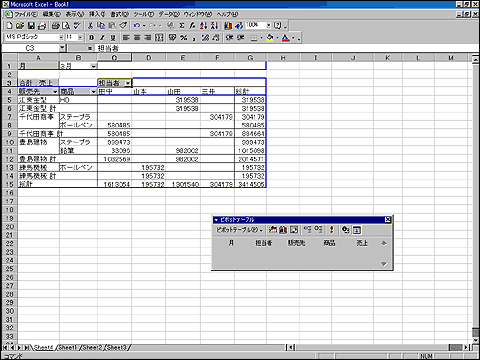The height and width of the screenshot is (360, 480).
Task: Click Increase Indent icon
Action: [x=240, y=38]
